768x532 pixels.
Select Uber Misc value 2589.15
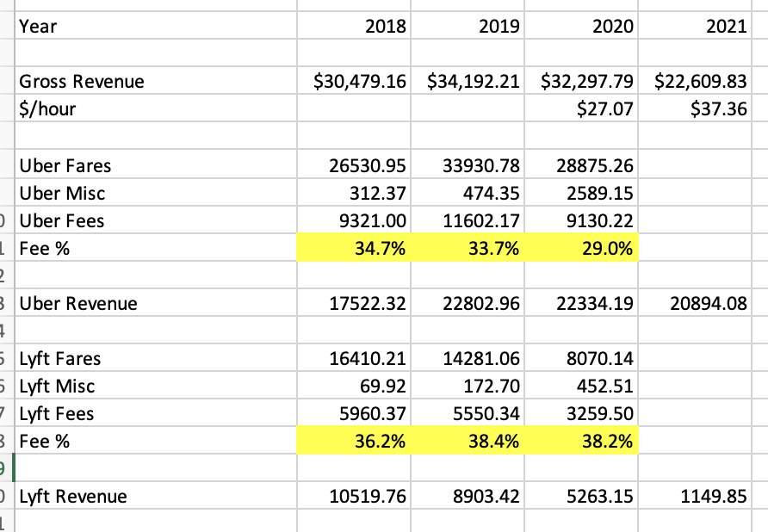tap(581, 193)
